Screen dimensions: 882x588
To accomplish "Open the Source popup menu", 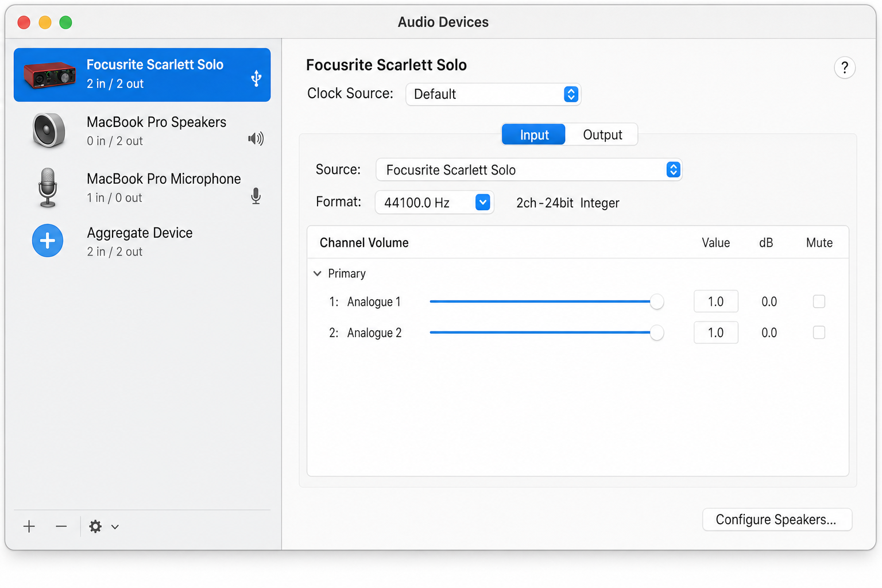I will point(529,170).
